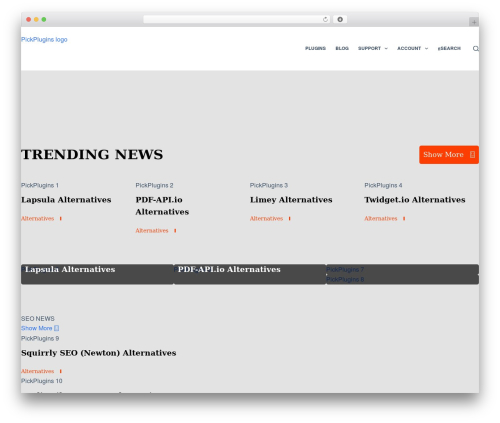Viewport: 500px width, 423px height.
Task: Open Lapsula Alternatives dark banner card
Action: click(97, 274)
